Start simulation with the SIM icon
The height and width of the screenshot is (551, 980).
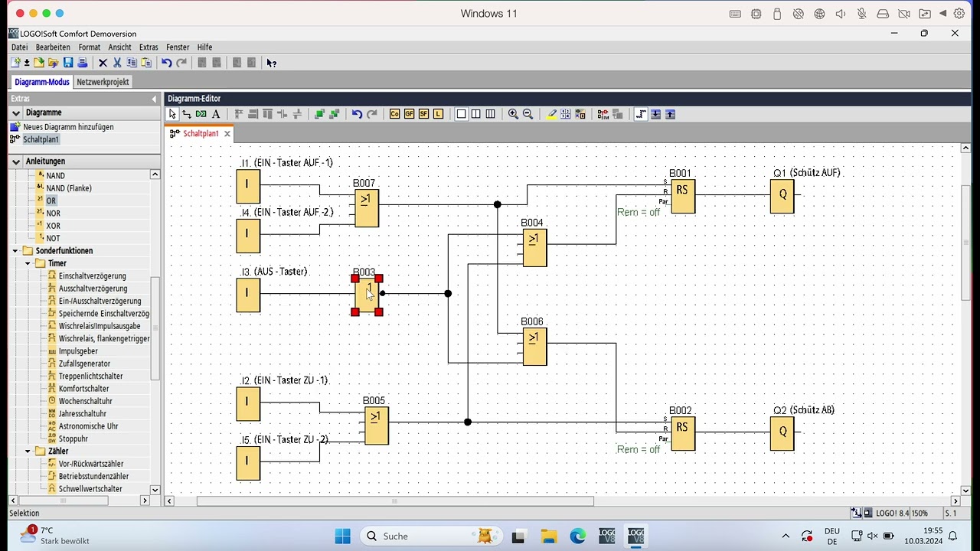[603, 114]
